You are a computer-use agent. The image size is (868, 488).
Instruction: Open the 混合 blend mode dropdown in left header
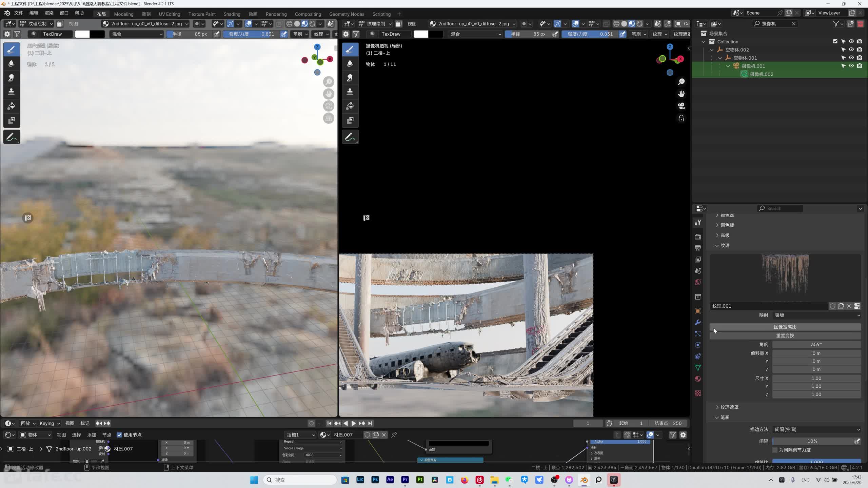[137, 34]
